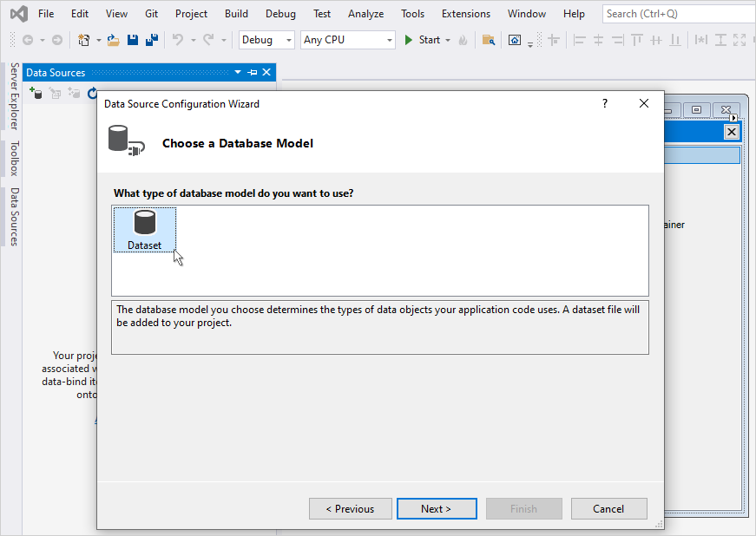Viewport: 756px width, 536px height.
Task: Expand the Data Sources window options arrow
Action: (238, 73)
